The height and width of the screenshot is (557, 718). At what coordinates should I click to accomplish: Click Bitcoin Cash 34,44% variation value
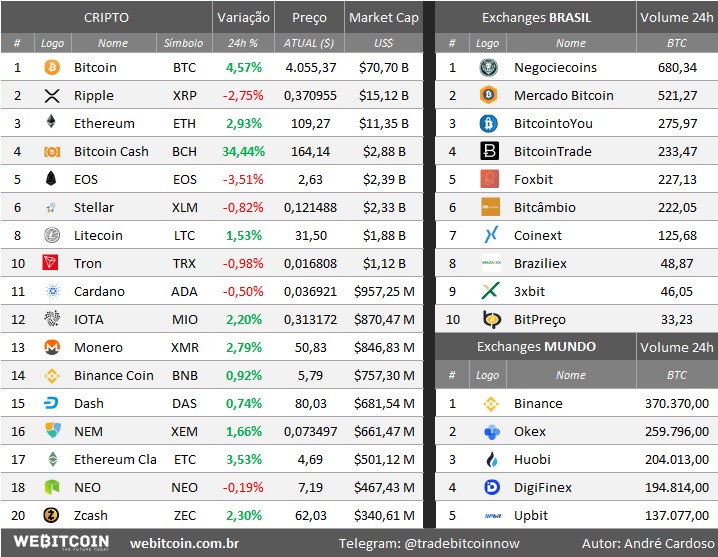pyautogui.click(x=244, y=151)
